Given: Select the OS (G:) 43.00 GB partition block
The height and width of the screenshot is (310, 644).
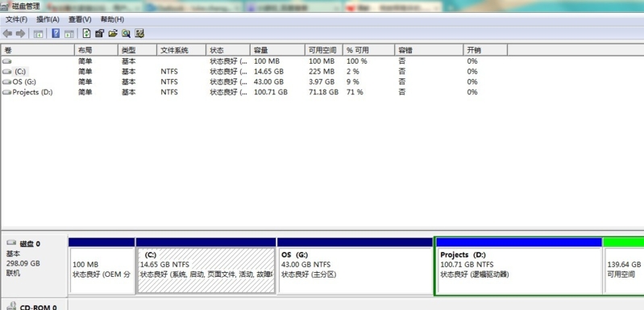Looking at the screenshot, I should click(355, 266).
